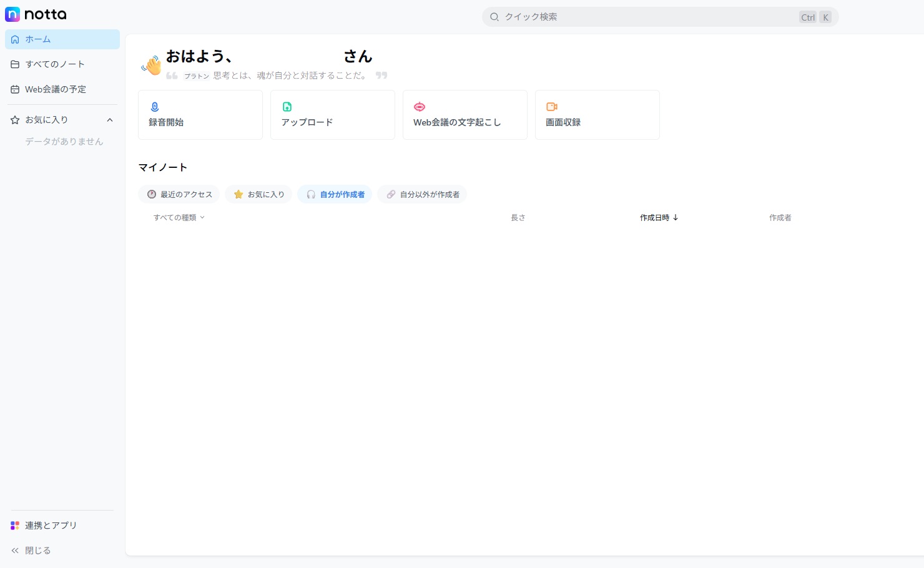Open the すべての種類 dropdown

point(179,218)
